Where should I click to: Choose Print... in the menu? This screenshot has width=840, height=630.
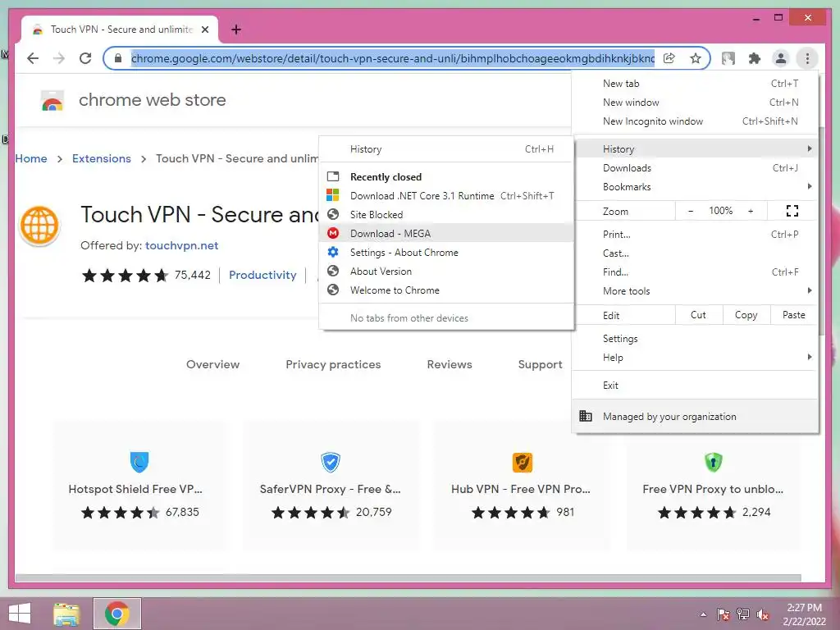[695, 234]
